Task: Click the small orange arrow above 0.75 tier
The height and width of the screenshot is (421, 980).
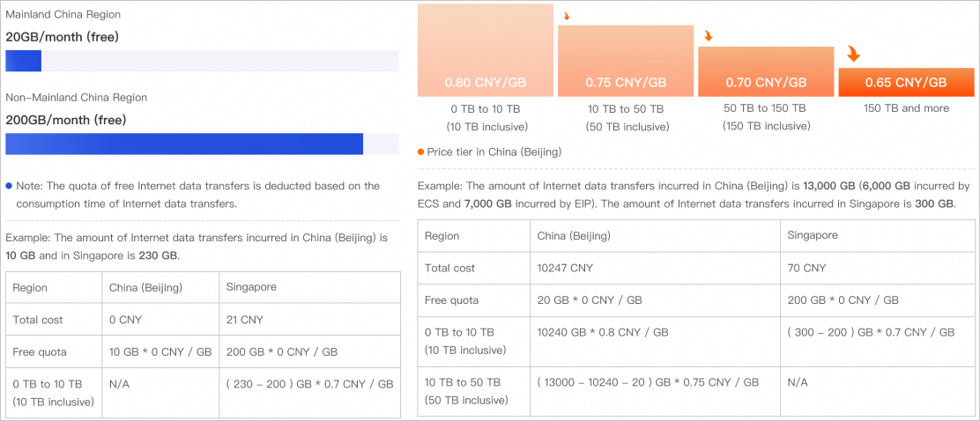Action: click(567, 16)
